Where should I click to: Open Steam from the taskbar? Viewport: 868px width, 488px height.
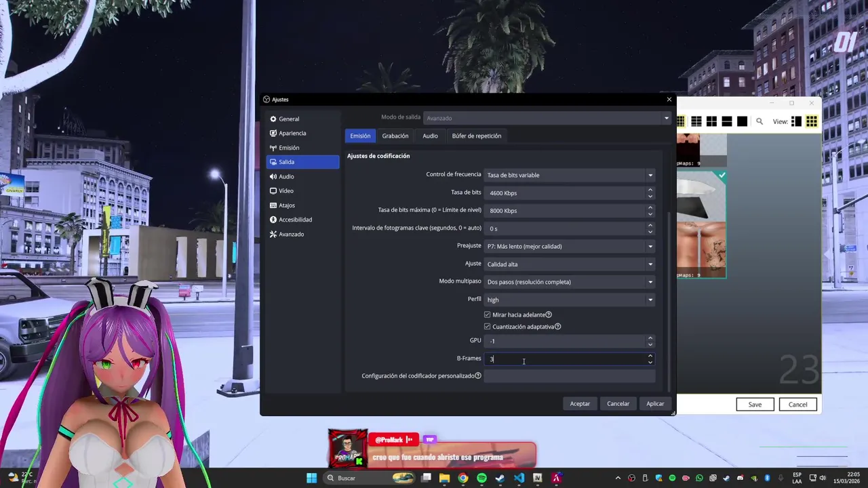tap(500, 478)
